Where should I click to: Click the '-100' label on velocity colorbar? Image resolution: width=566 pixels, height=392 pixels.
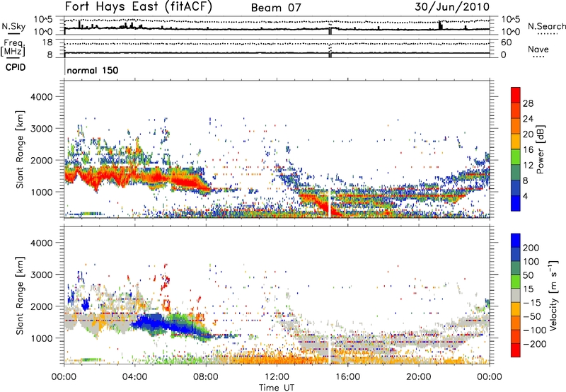pos(535,330)
